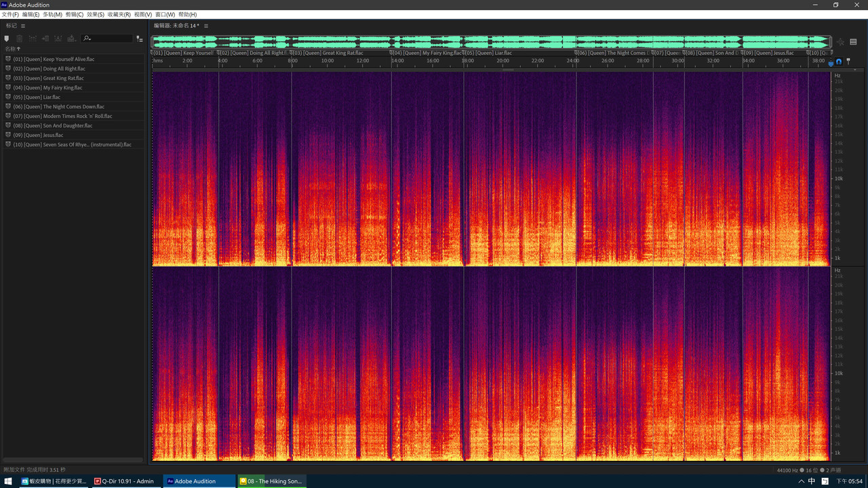868x488 pixels.
Task: Select the (07) Modern Times Rock 'n' Roll.flac row
Action: pyautogui.click(x=73, y=116)
